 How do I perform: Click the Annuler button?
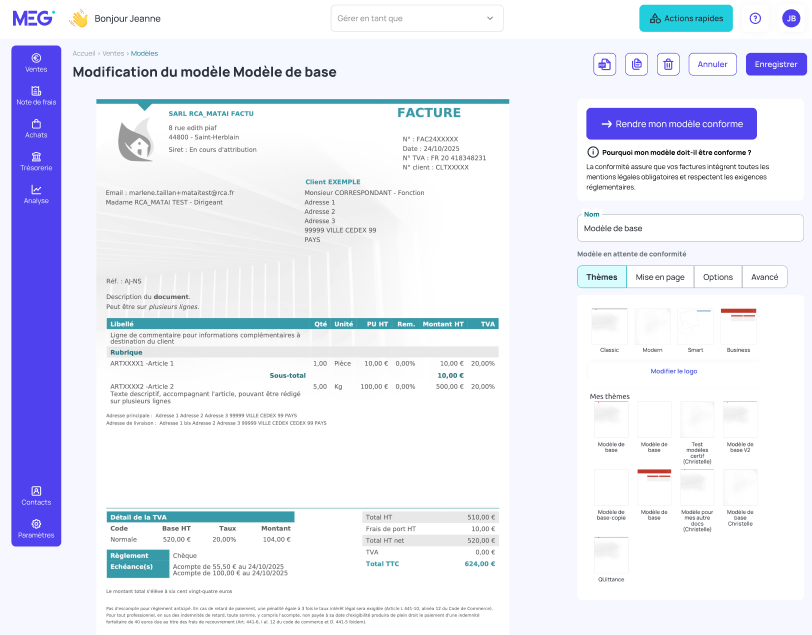pyautogui.click(x=712, y=64)
